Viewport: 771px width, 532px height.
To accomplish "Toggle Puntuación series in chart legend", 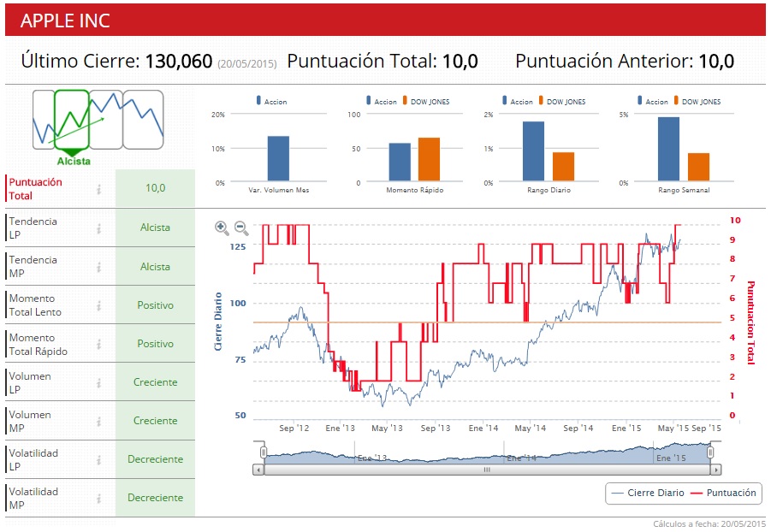I will click(x=723, y=493).
